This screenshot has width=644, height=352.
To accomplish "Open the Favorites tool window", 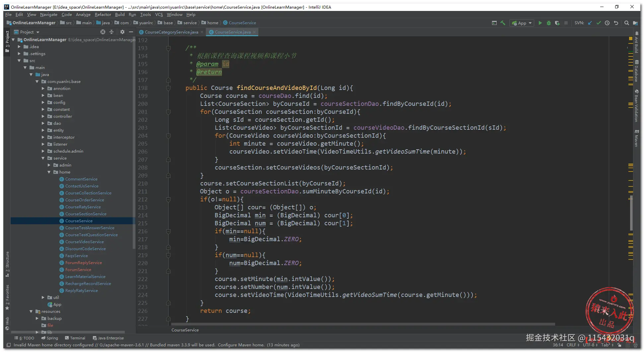I will coord(7,297).
